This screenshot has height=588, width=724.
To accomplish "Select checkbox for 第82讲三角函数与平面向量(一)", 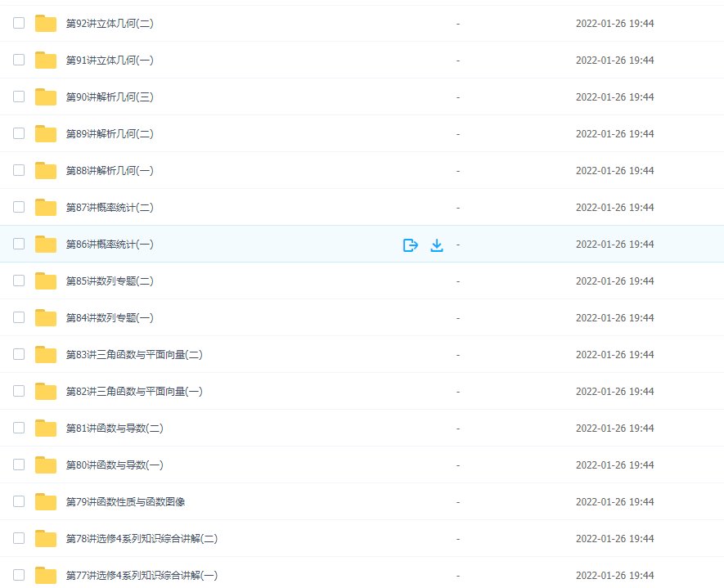I will click(19, 391).
